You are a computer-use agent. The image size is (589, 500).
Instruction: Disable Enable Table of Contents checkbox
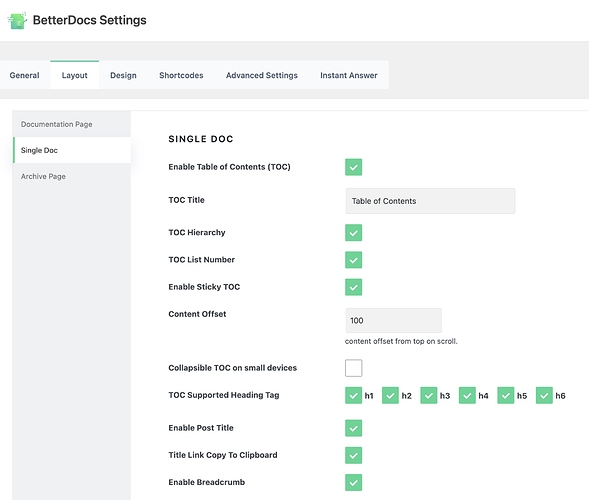pos(353,167)
